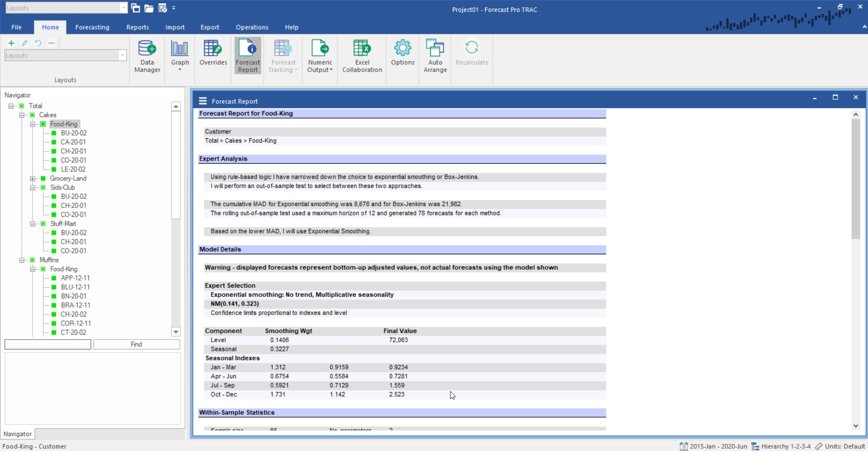
Task: Select BRA-12-11 in the tree
Action: pos(76,306)
